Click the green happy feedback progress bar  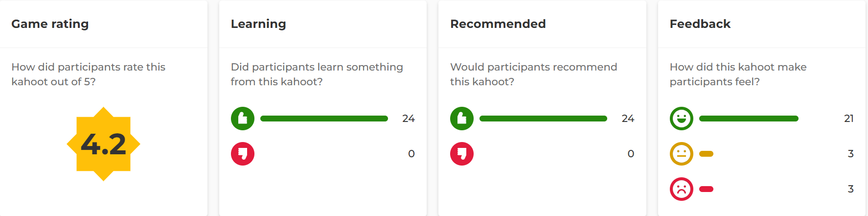point(749,119)
